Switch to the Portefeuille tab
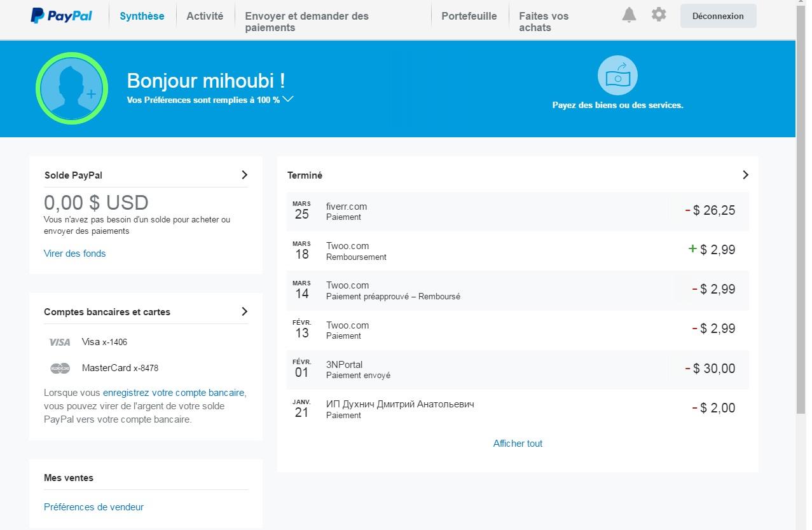The height and width of the screenshot is (530, 812). 469,16
